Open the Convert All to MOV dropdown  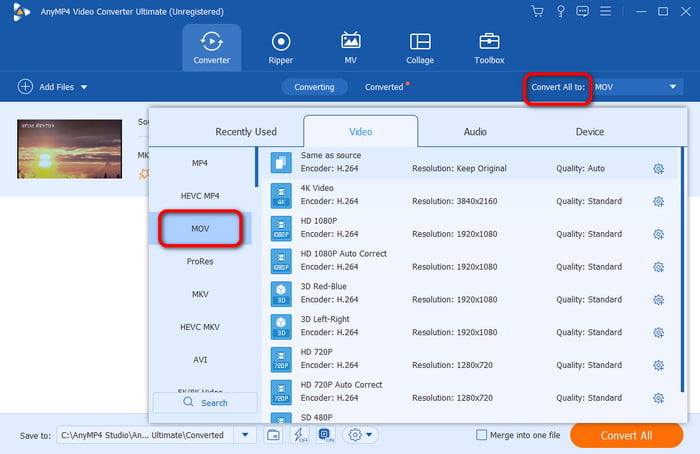pyautogui.click(x=638, y=87)
